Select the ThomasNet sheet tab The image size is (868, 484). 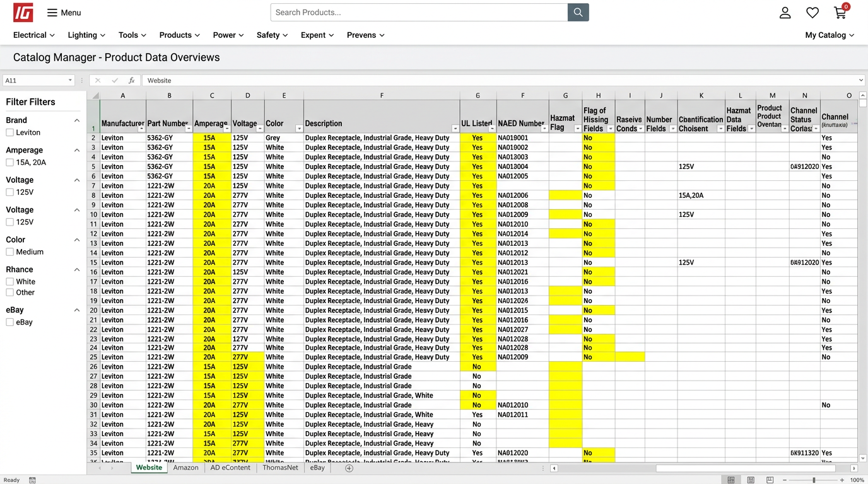(x=280, y=468)
